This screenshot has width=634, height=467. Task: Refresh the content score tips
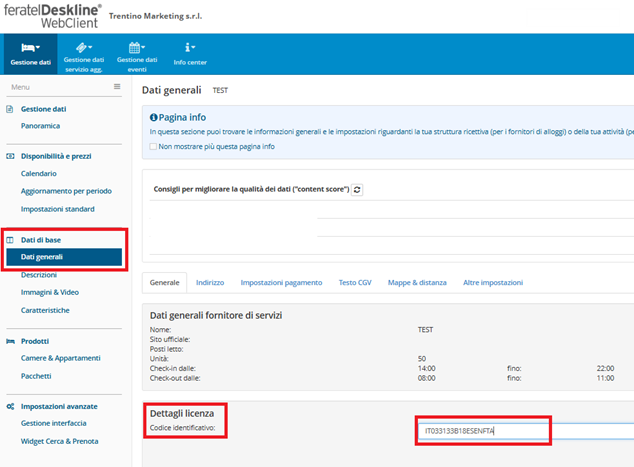click(x=357, y=190)
